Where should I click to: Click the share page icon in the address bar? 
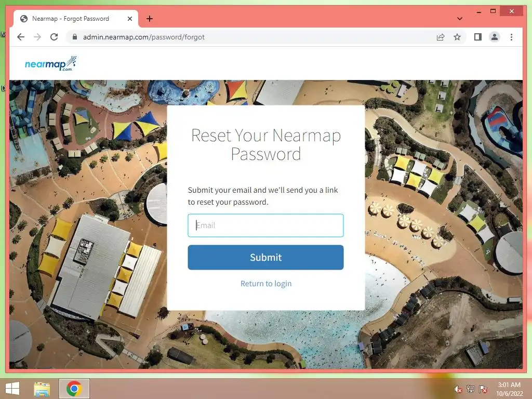pyautogui.click(x=441, y=37)
